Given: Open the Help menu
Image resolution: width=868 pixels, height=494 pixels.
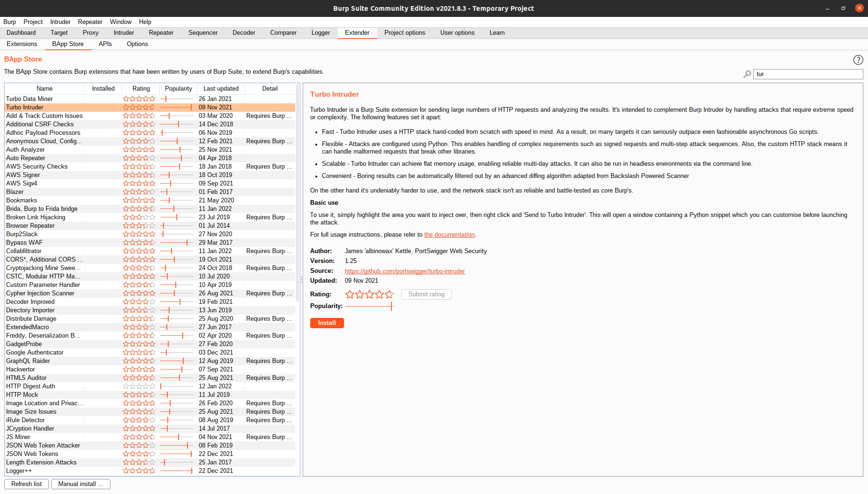Looking at the screenshot, I should [145, 22].
